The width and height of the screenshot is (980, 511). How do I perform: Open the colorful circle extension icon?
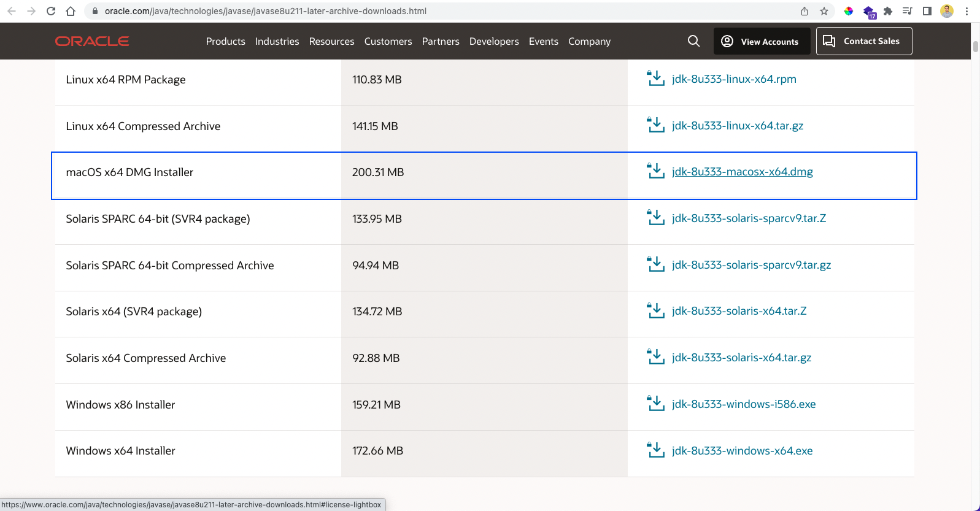click(x=849, y=11)
